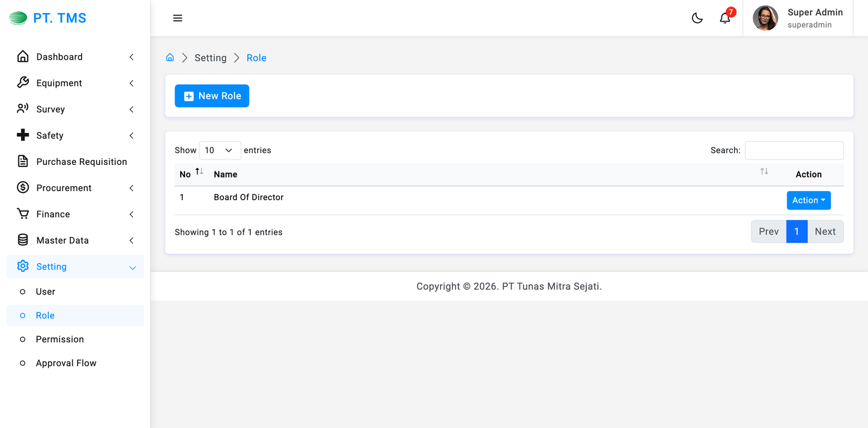This screenshot has width=868, height=428.
Task: Click the Next pagination button
Action: [825, 232]
